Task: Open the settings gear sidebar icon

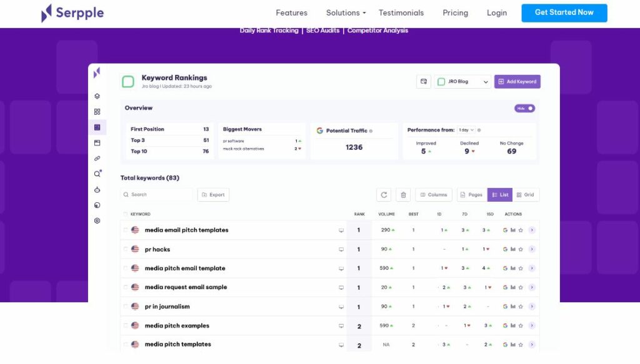Action: pyautogui.click(x=97, y=221)
